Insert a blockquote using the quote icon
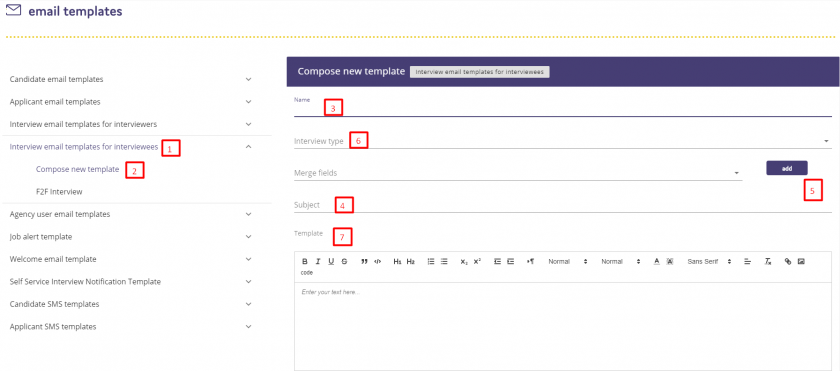The width and height of the screenshot is (840, 371). click(364, 261)
